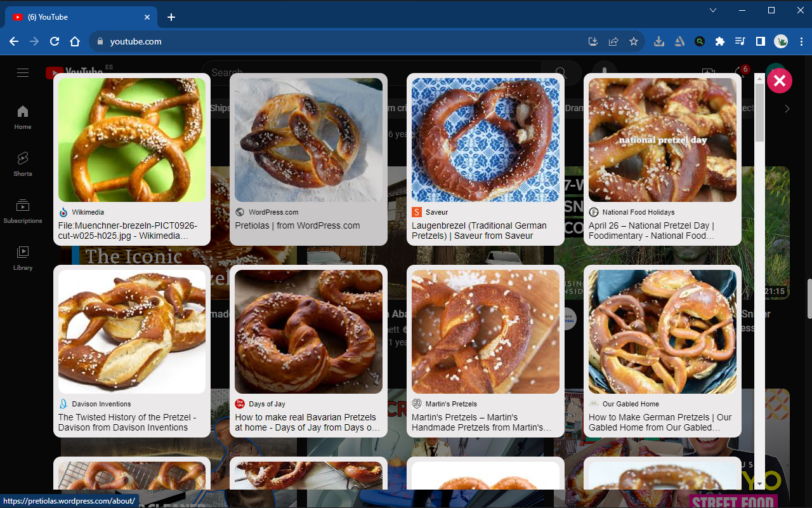Click the 'Davison Inventions' source label
This screenshot has height=508, width=812.
[x=101, y=404]
